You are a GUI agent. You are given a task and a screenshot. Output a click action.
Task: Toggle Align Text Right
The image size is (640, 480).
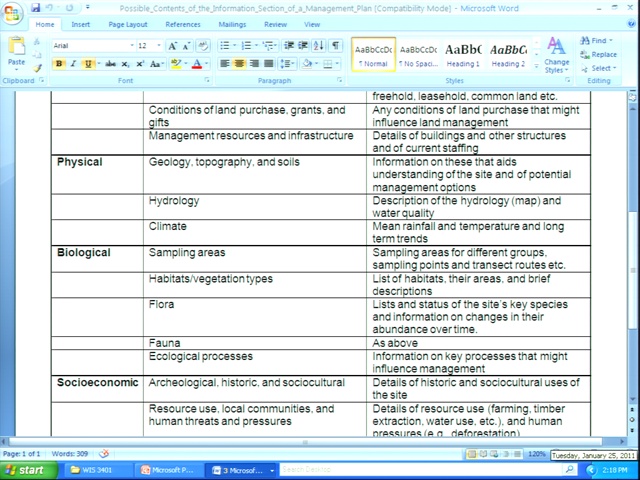[254, 64]
